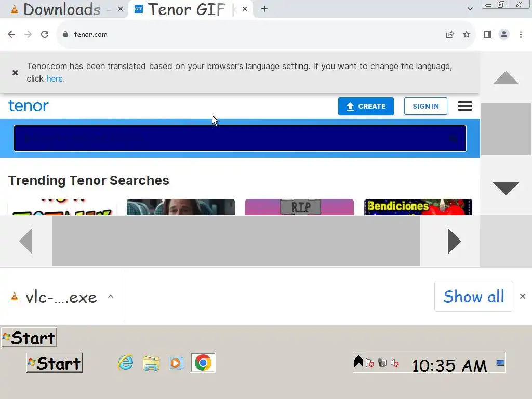The image size is (532, 399).
Task: Close the Downloads tab
Action: [x=121, y=9]
